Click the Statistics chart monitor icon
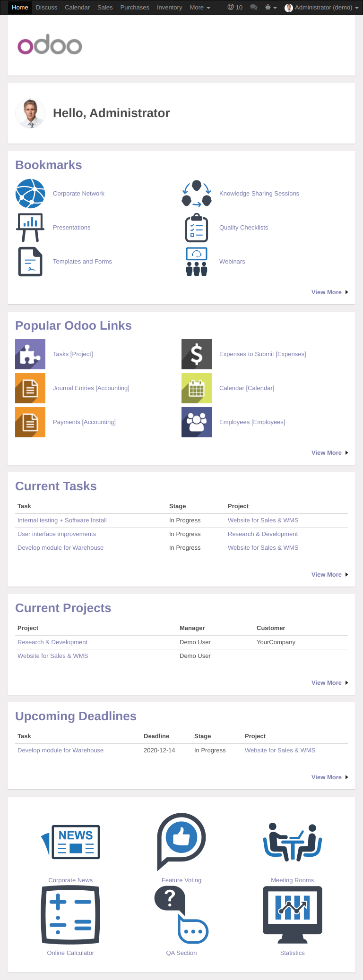 [293, 914]
